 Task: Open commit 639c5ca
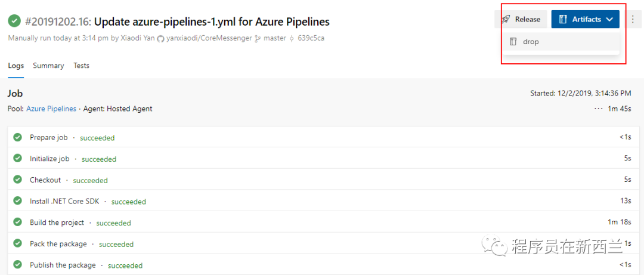pos(311,39)
